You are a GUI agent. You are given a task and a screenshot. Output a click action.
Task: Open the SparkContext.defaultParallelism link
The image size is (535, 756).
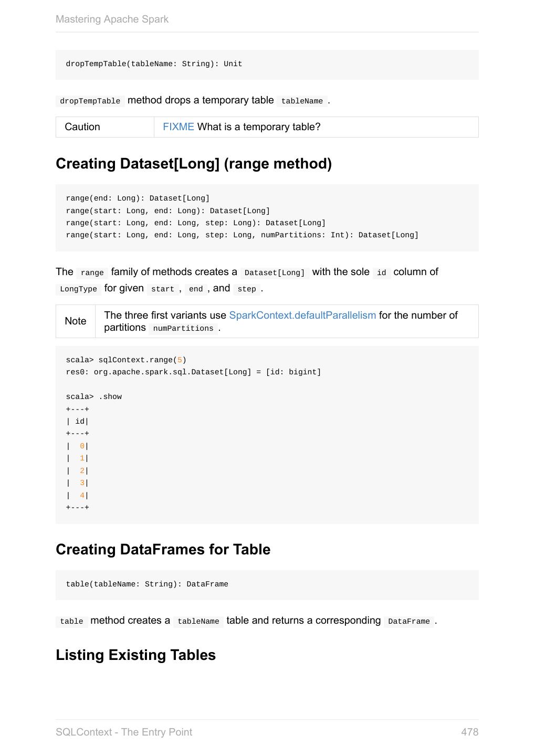click(x=302, y=316)
